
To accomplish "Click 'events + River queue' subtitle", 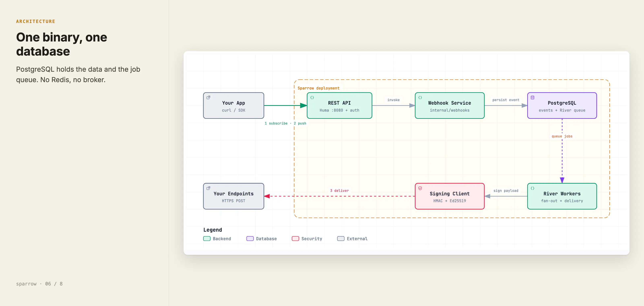I will tap(562, 110).
